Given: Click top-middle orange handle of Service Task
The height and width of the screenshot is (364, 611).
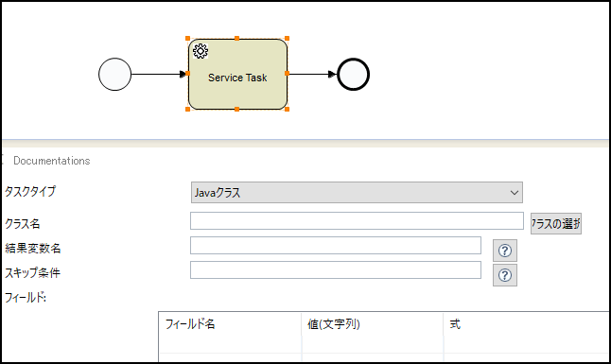Looking at the screenshot, I should point(236,38).
